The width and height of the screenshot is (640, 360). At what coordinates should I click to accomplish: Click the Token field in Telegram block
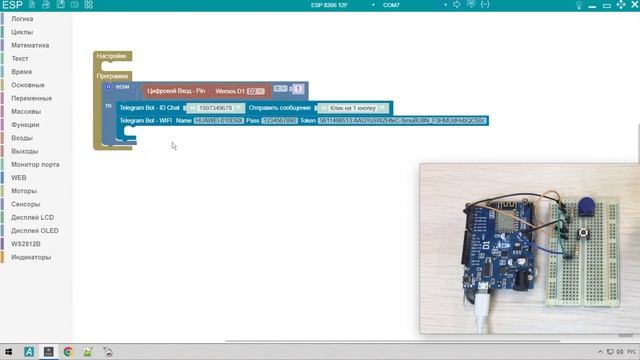402,121
